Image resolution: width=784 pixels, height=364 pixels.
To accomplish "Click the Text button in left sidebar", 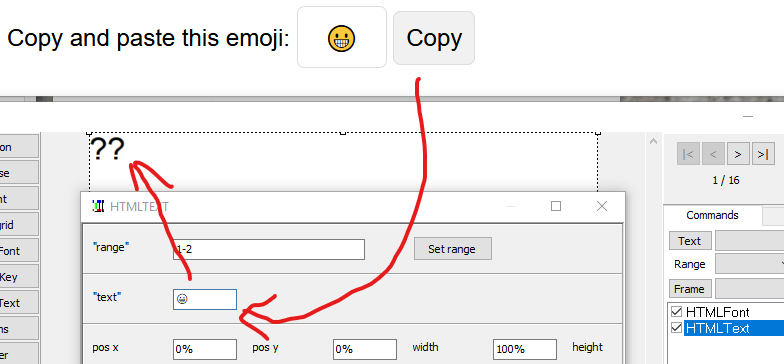I will [x=18, y=303].
